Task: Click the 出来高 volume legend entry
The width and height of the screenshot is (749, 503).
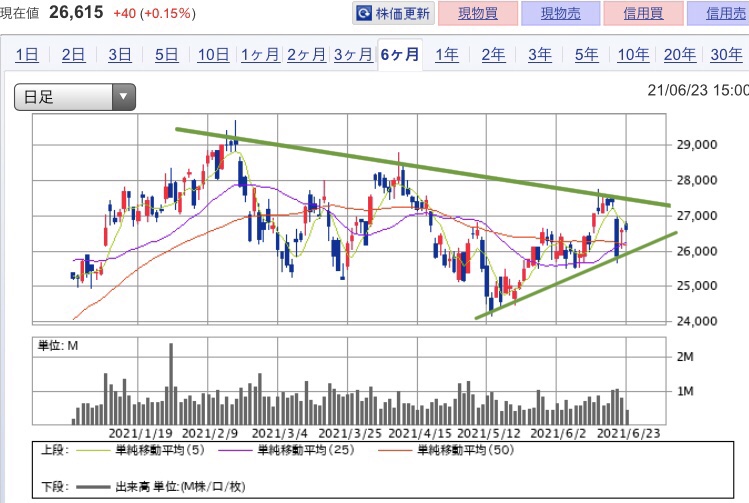Action: (160, 487)
